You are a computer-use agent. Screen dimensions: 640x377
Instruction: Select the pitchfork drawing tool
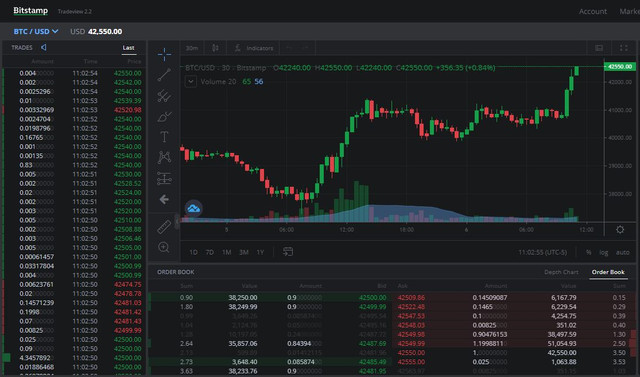(164, 96)
